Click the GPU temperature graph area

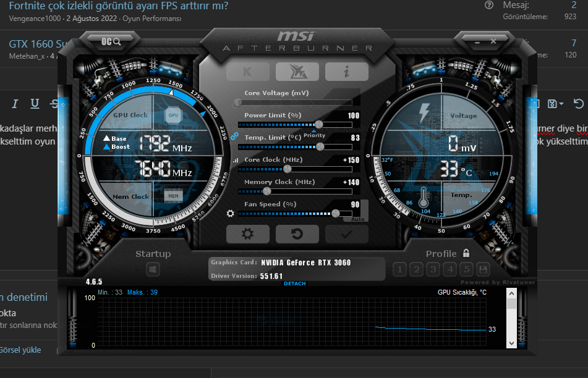pos(292,321)
